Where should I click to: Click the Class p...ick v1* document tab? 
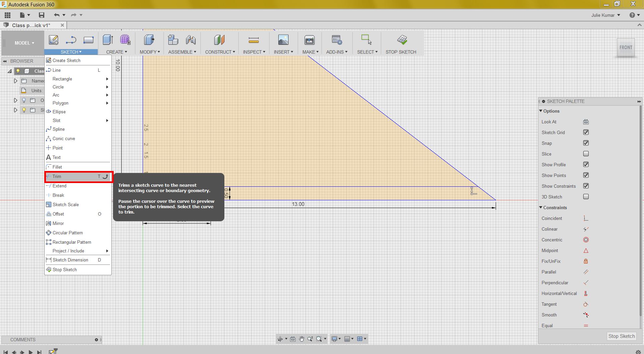pos(31,25)
